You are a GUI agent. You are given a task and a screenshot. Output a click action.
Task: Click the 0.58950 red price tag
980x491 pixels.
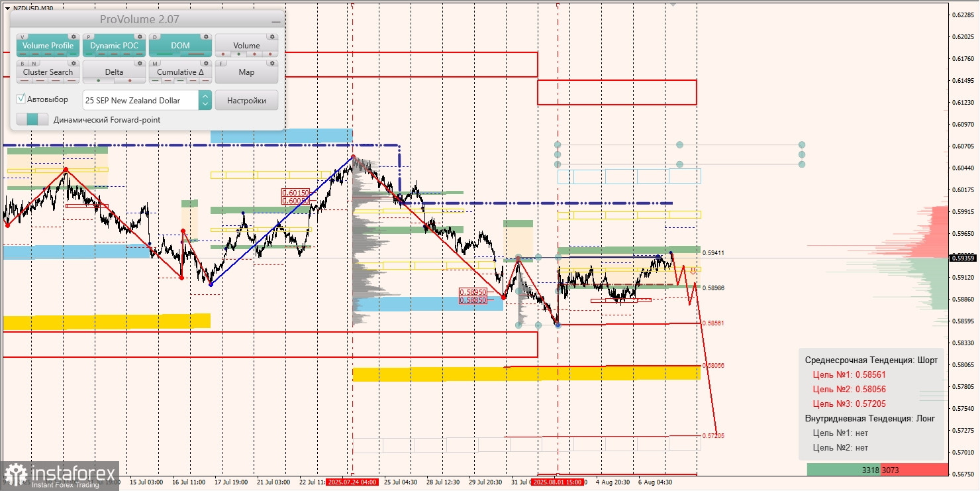tap(473, 292)
